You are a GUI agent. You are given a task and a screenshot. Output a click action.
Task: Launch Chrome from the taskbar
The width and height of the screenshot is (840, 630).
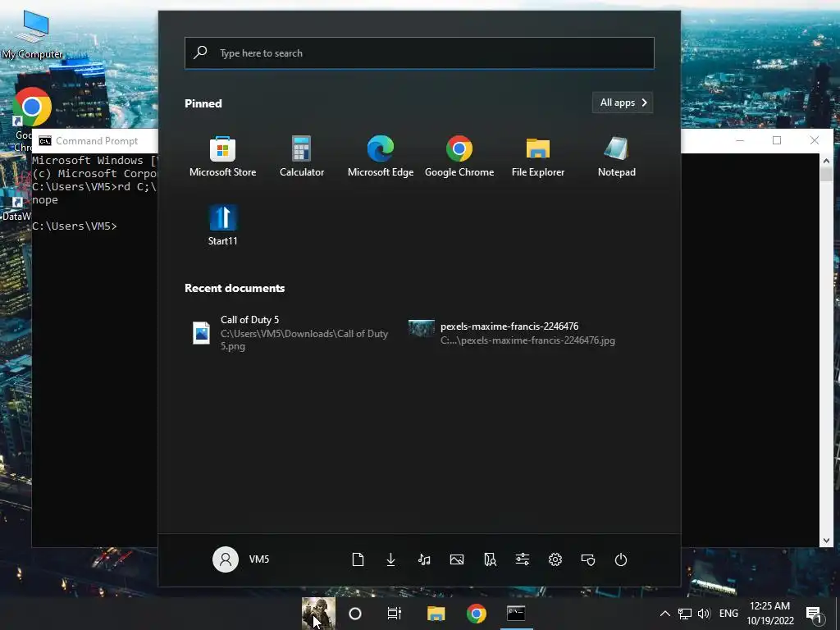(x=477, y=614)
